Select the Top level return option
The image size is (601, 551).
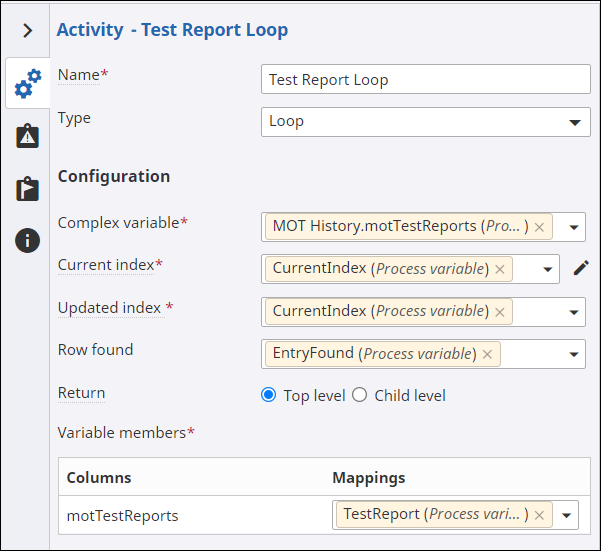click(268, 395)
